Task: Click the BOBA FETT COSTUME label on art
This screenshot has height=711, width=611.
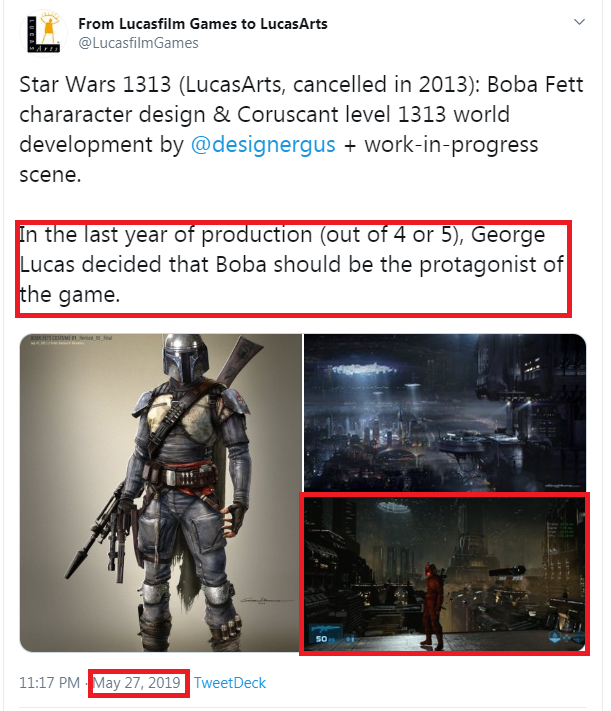Action: [x=70, y=338]
